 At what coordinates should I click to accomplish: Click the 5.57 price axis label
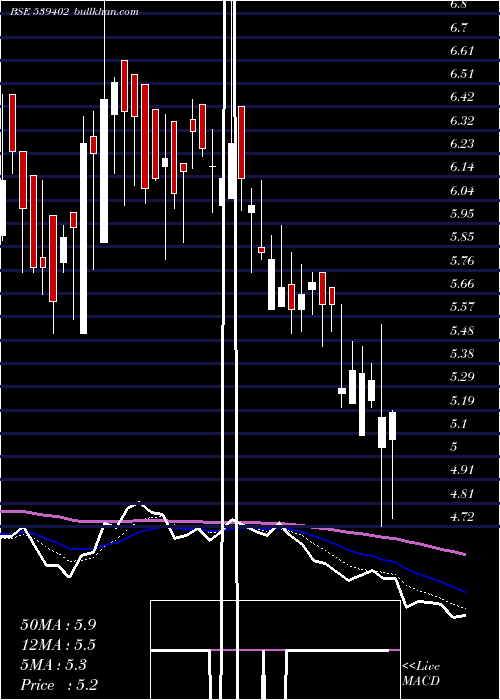pos(462,307)
